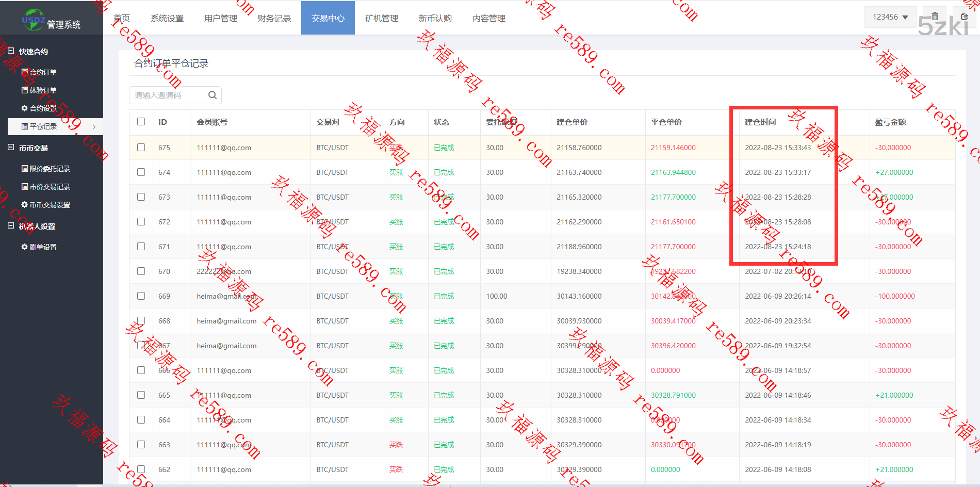Click the trash can icon in header
This screenshot has width=980, height=487.
[935, 17]
